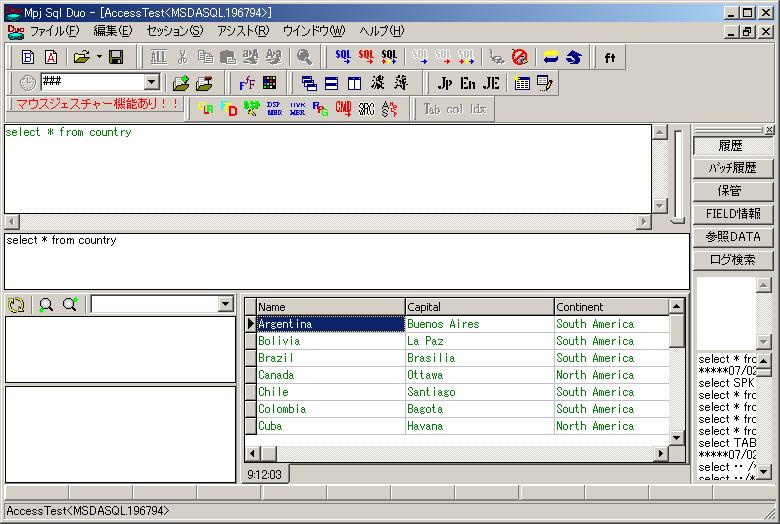Click the magnifier find icon in lower panel
Screen dimensions: 780x524
(46, 305)
